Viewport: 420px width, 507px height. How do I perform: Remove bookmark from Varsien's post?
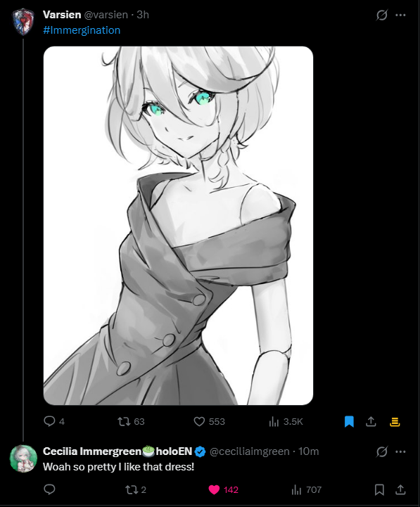tap(349, 422)
